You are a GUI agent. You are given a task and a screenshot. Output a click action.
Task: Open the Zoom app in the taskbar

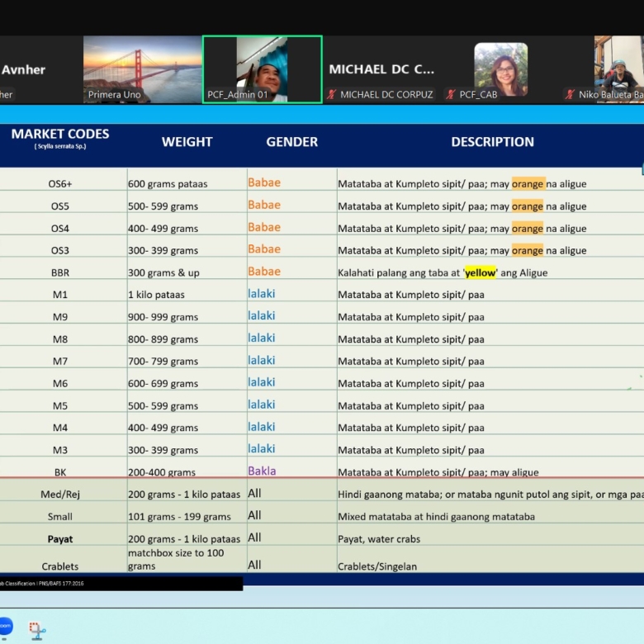(5, 626)
